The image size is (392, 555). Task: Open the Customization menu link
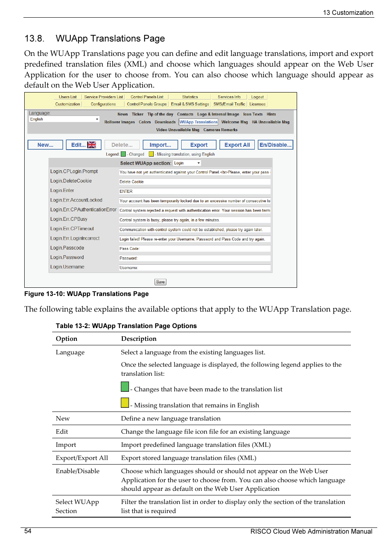68,104
